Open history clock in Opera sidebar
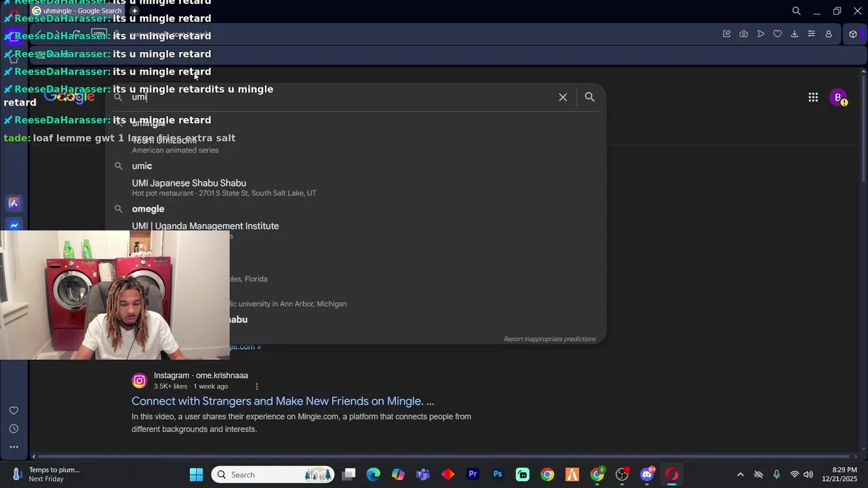Viewport: 868px width, 488px height. click(14, 429)
